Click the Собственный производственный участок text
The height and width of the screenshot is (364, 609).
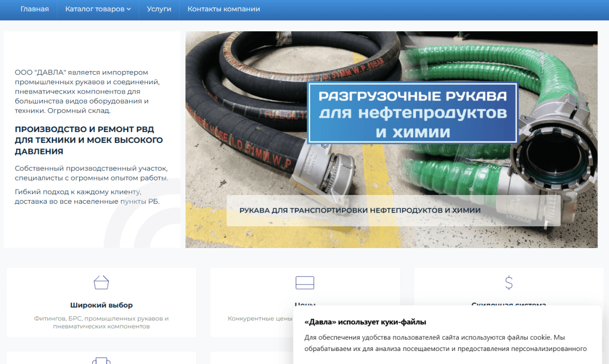92,173
